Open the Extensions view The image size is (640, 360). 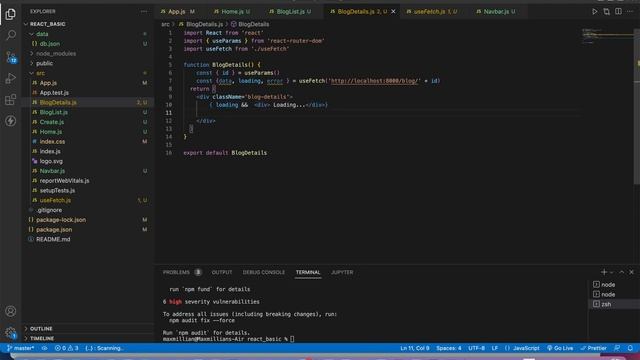(x=11, y=99)
